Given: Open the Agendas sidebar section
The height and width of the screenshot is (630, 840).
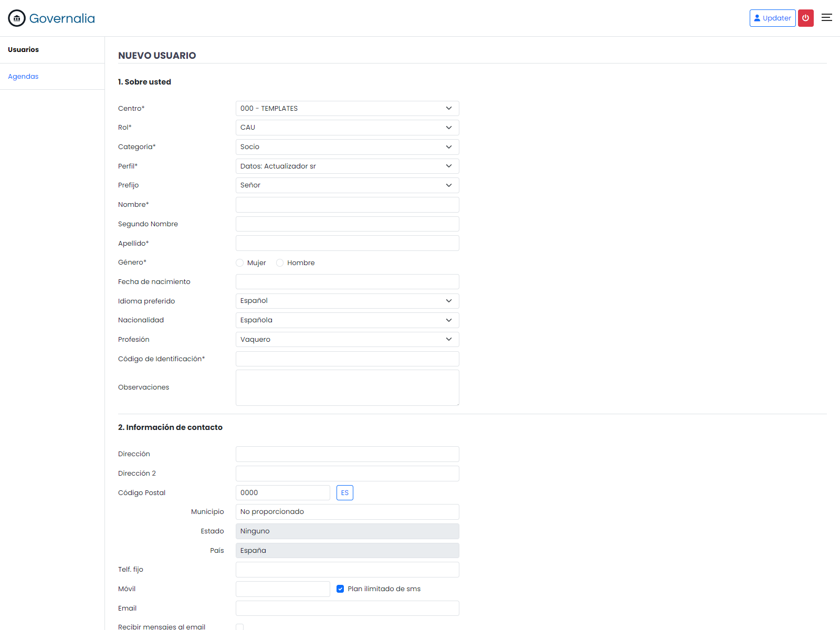Looking at the screenshot, I should [23, 76].
